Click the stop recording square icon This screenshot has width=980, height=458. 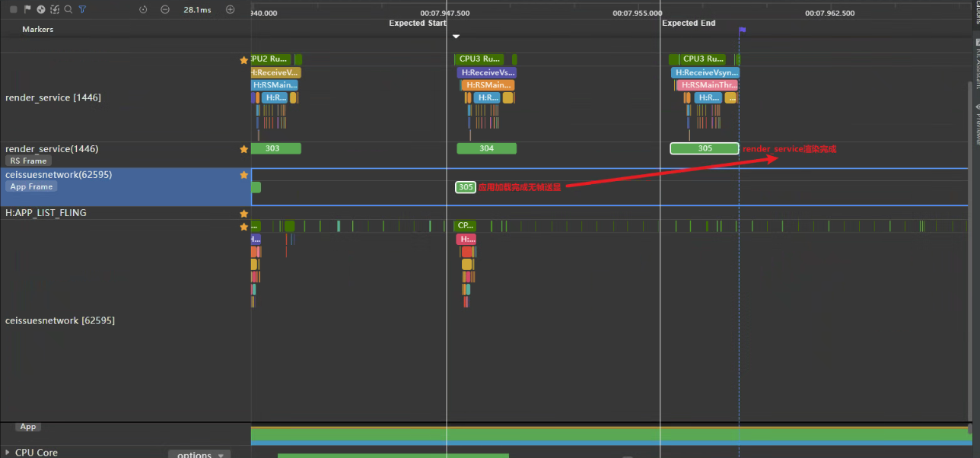coord(14,9)
